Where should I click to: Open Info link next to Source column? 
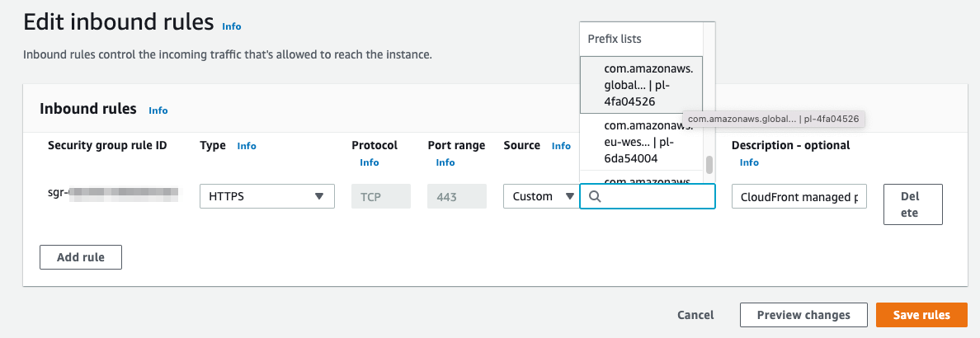(561, 146)
